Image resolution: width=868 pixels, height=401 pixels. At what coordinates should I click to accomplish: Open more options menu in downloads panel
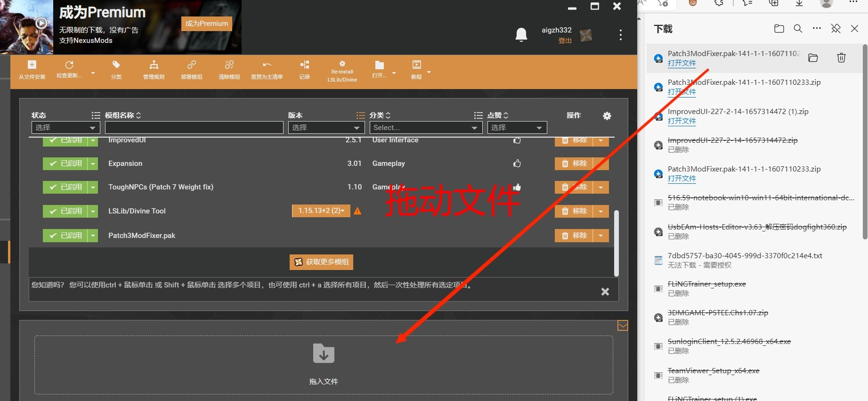coord(817,29)
